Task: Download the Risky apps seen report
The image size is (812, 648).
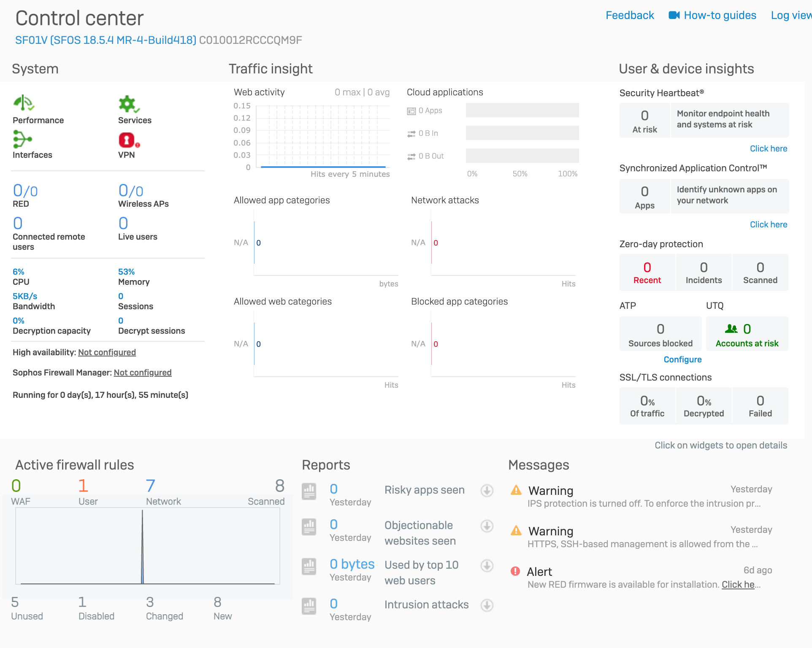Action: click(487, 491)
